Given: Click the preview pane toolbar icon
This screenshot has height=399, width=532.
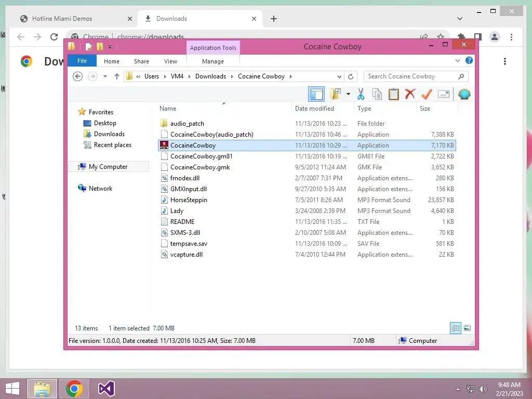Looking at the screenshot, I should pos(316,95).
